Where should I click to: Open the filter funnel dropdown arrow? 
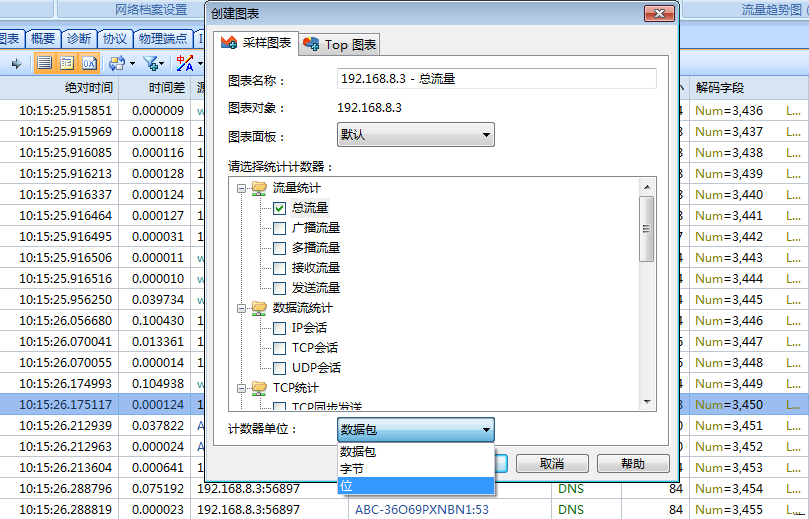161,64
